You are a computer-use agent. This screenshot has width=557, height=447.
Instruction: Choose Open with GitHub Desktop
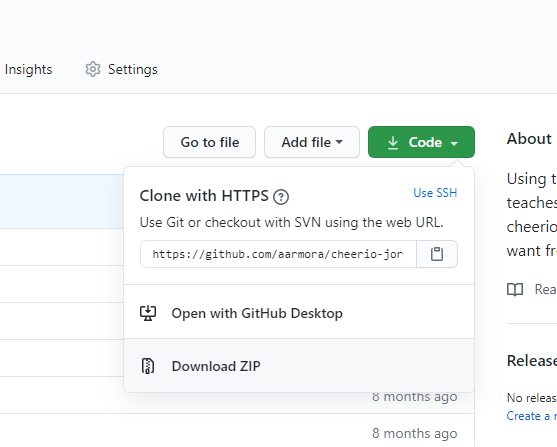click(x=299, y=313)
